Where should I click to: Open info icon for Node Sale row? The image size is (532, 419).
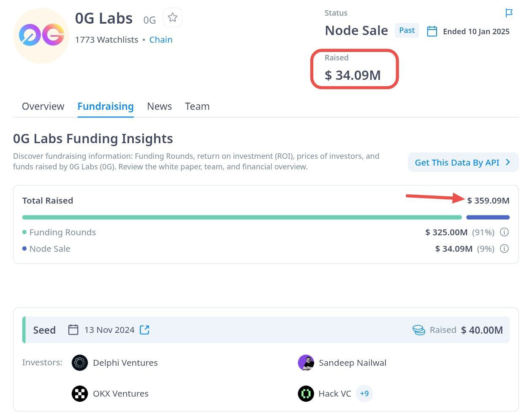point(504,248)
